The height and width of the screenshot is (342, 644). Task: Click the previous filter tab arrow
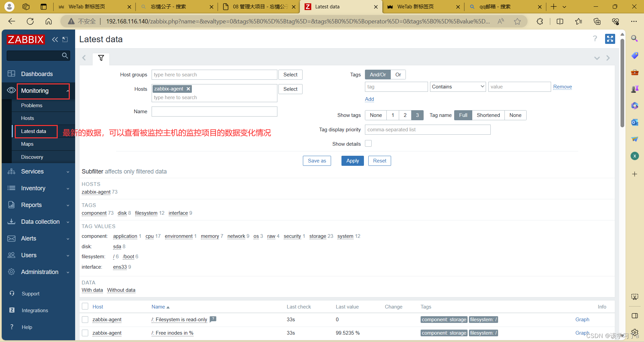point(84,58)
